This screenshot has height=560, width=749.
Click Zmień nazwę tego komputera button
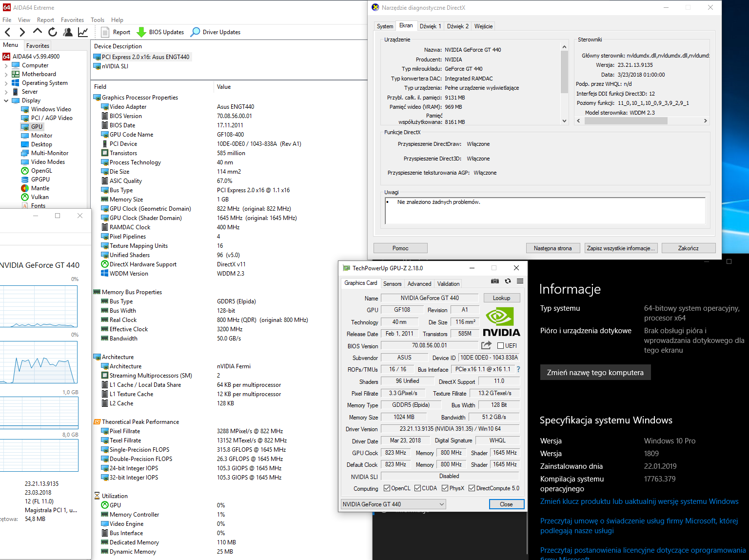[595, 373]
